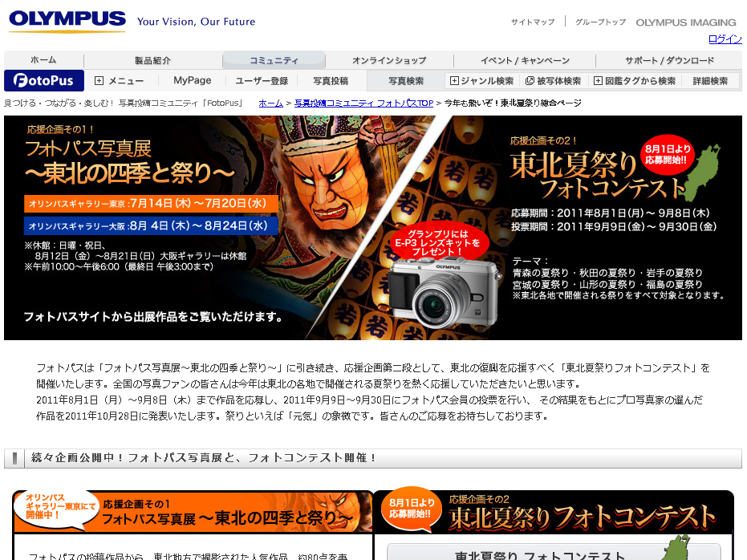The height and width of the screenshot is (560, 747).
Task: Go to MyPage
Action: (x=192, y=80)
